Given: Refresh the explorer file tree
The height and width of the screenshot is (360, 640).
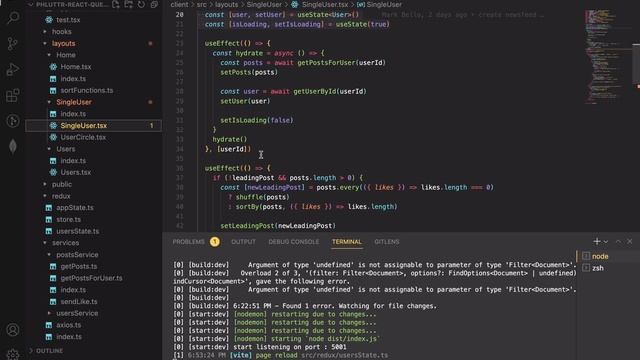Looking at the screenshot, I should coord(141,4).
